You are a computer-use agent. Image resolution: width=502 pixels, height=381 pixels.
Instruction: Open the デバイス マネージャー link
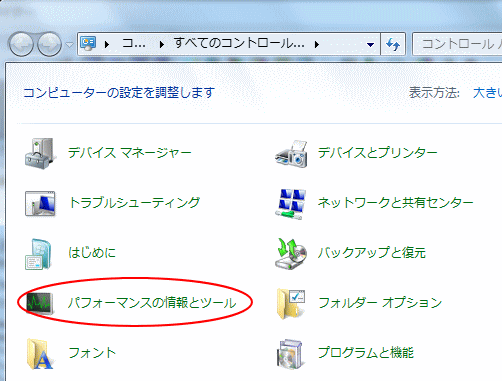pyautogui.click(x=130, y=153)
